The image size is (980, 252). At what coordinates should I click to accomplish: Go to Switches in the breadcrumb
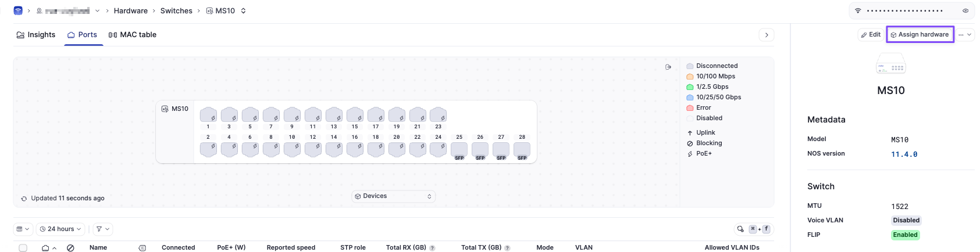point(176,10)
